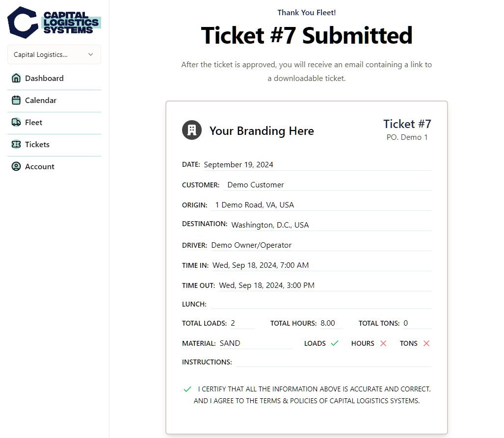Click the Dashboard home icon
The image size is (504, 438).
pyautogui.click(x=16, y=78)
